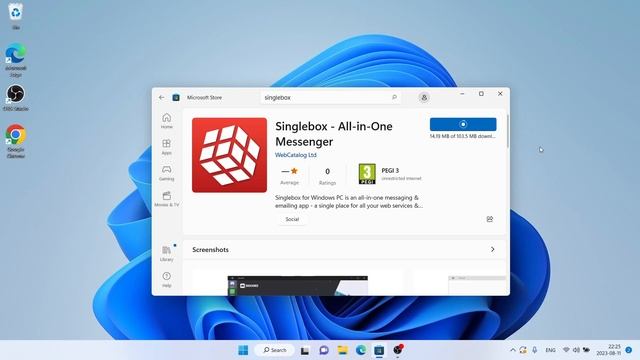Click the Store window scrollbar

point(508,131)
